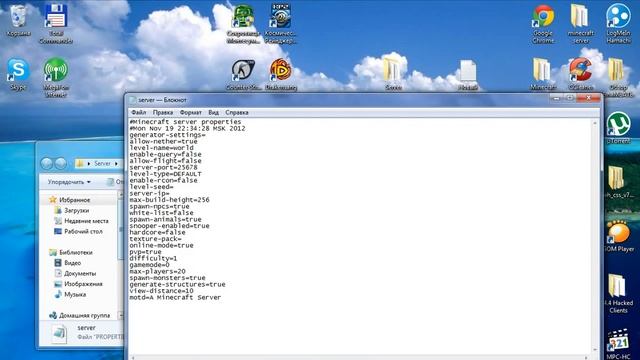640x360 pixels.
Task: Place cursor on line difficulty=1
Action: click(x=153, y=258)
